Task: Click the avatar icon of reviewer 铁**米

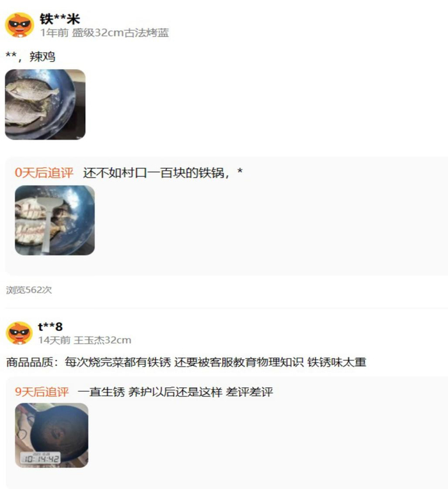Action: (19, 24)
